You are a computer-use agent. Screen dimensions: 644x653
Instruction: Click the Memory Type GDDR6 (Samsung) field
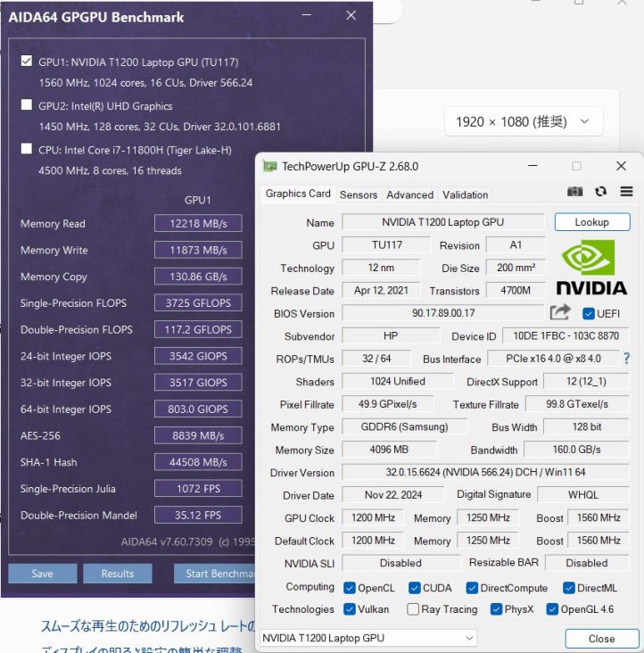pyautogui.click(x=404, y=427)
